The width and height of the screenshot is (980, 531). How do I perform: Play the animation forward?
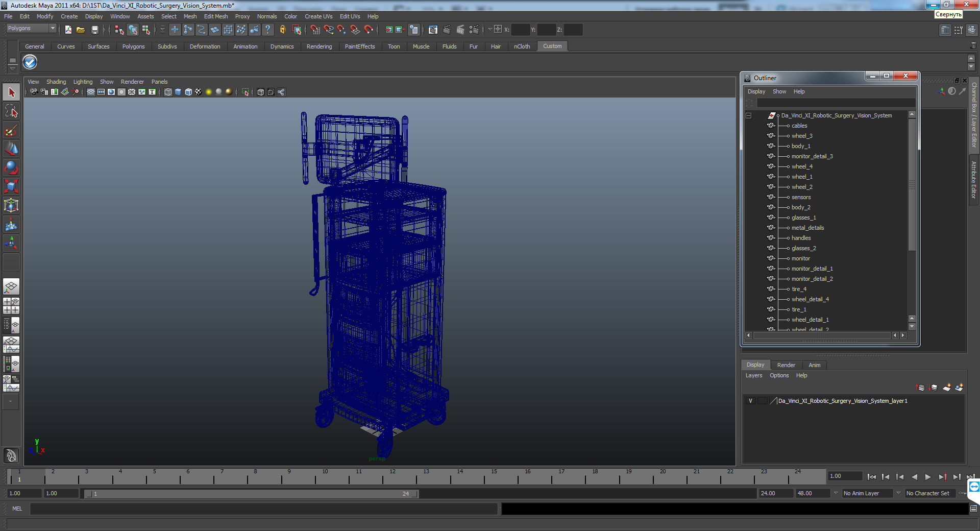(x=928, y=477)
